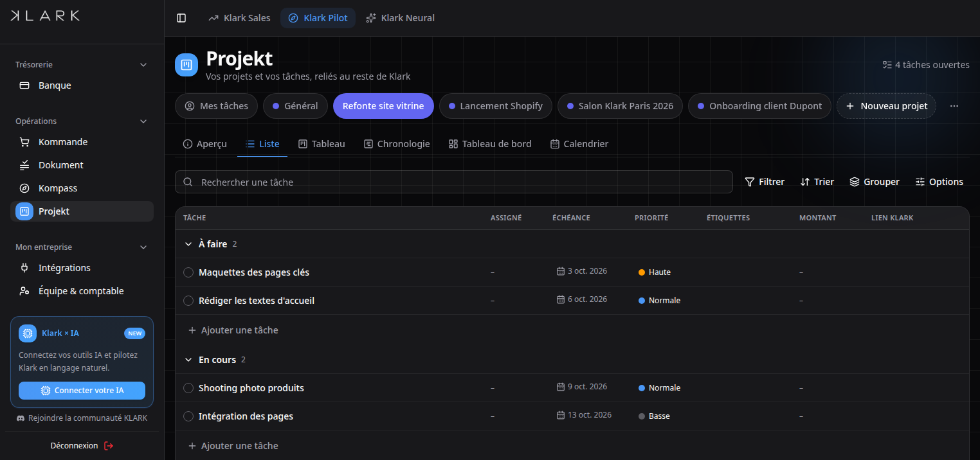Check off "Rédiger les textes d'accueil"
980x460 pixels.
coord(188,301)
